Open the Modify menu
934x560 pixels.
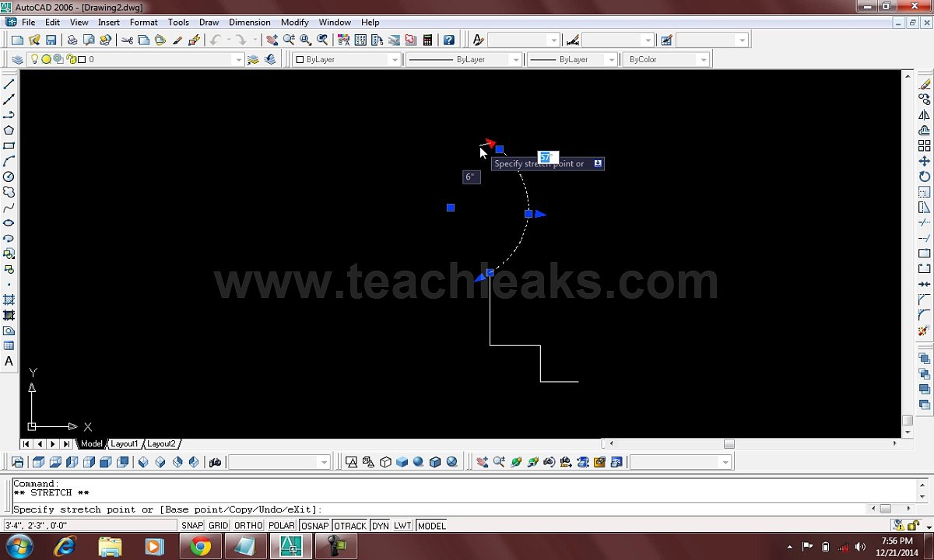coord(295,22)
